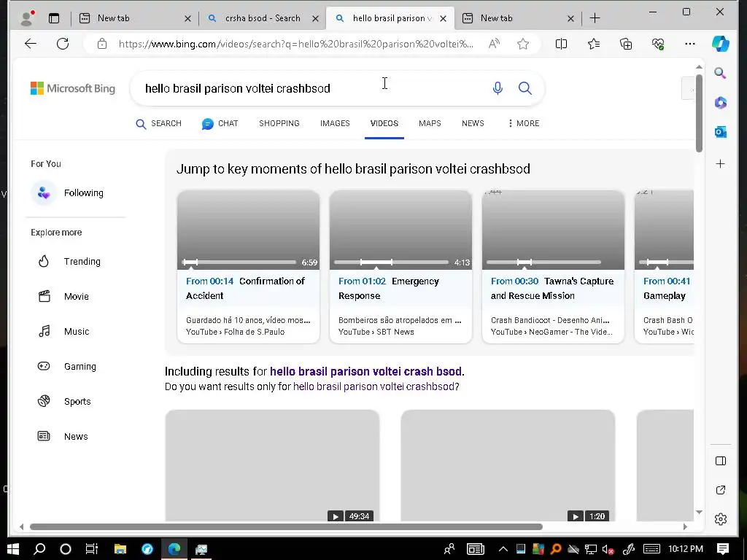747x560 pixels.
Task: Open the hello brasil parison voltei crash bsod link
Action: [x=366, y=371]
